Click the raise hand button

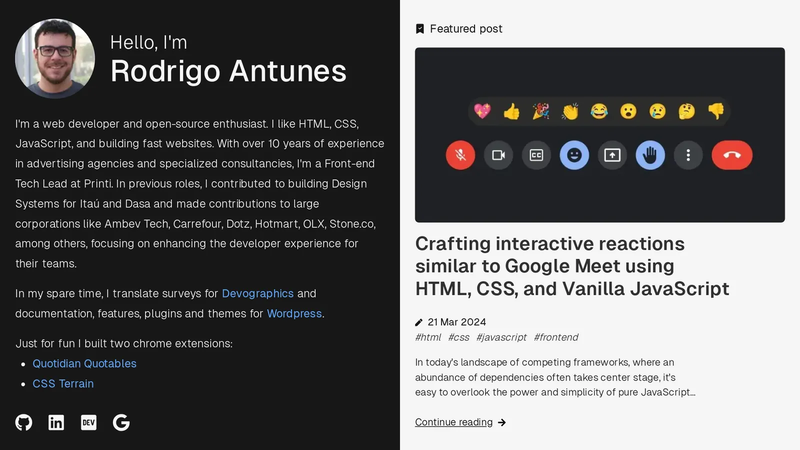click(651, 155)
